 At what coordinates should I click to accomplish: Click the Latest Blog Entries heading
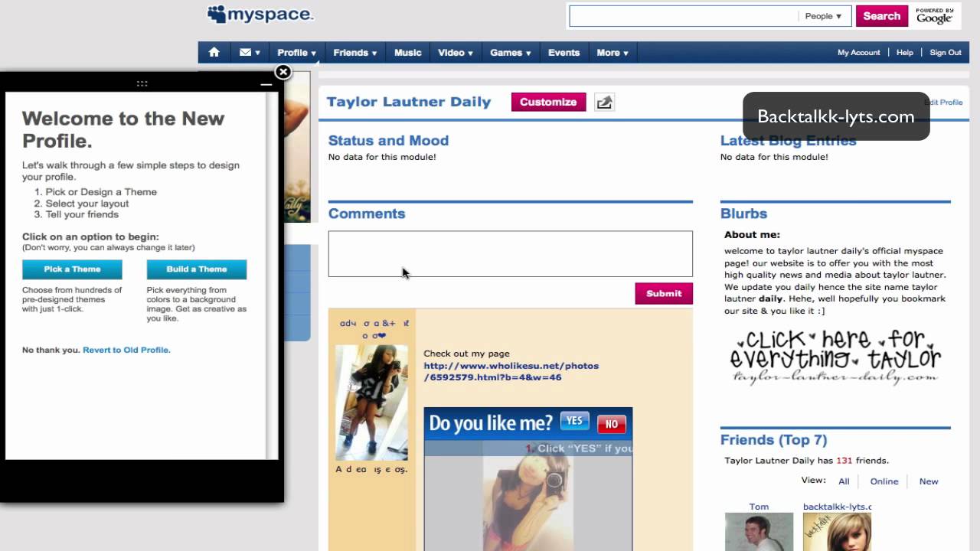tap(788, 141)
